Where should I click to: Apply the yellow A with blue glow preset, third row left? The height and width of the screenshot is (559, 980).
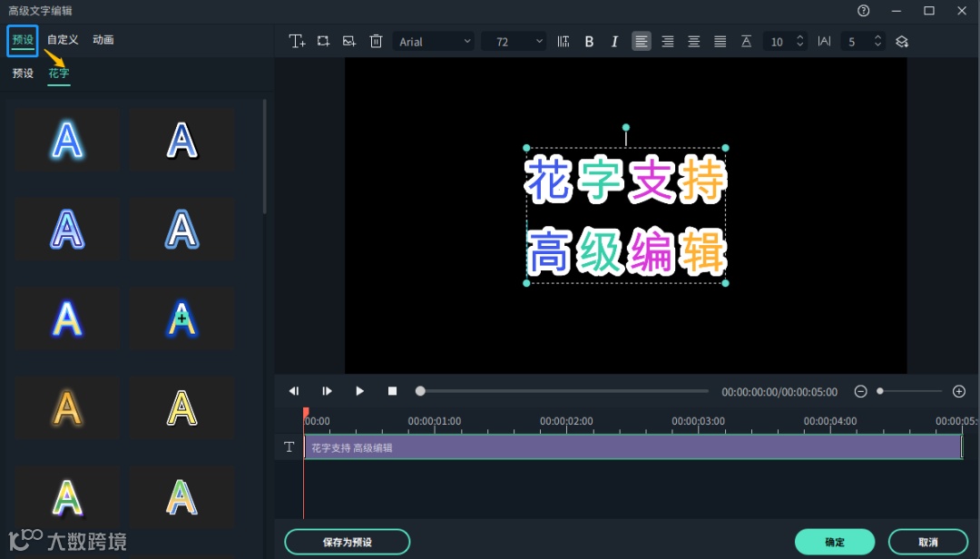coord(67,319)
